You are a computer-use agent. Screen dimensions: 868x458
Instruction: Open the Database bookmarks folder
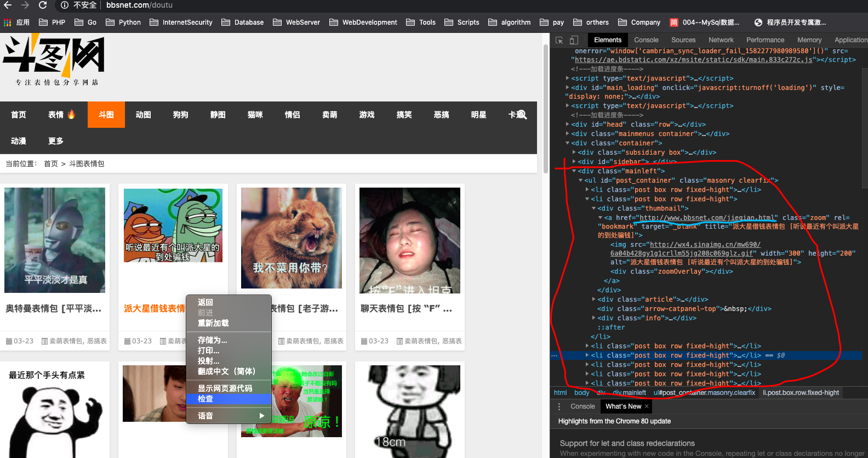(x=243, y=22)
